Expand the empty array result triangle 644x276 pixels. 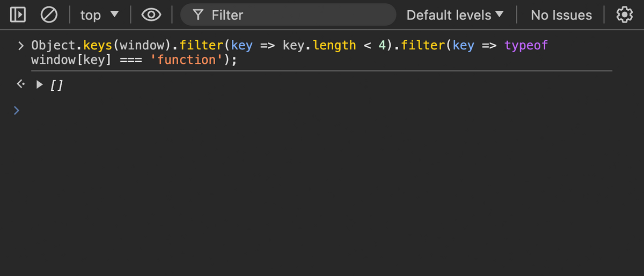[x=39, y=84]
